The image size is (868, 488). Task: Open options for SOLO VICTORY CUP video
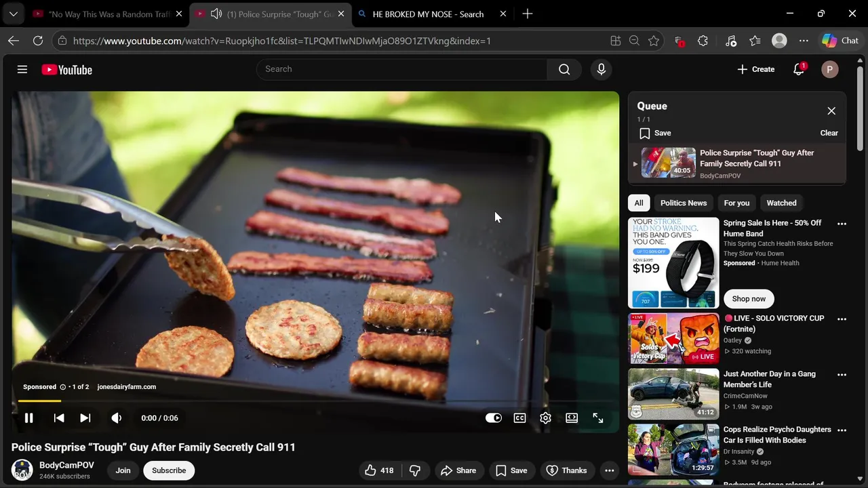(842, 319)
